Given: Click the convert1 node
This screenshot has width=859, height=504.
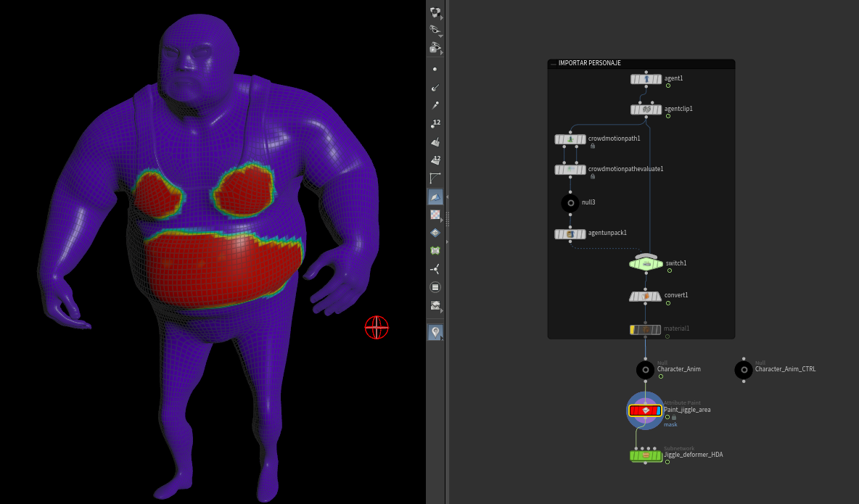Looking at the screenshot, I should (646, 297).
